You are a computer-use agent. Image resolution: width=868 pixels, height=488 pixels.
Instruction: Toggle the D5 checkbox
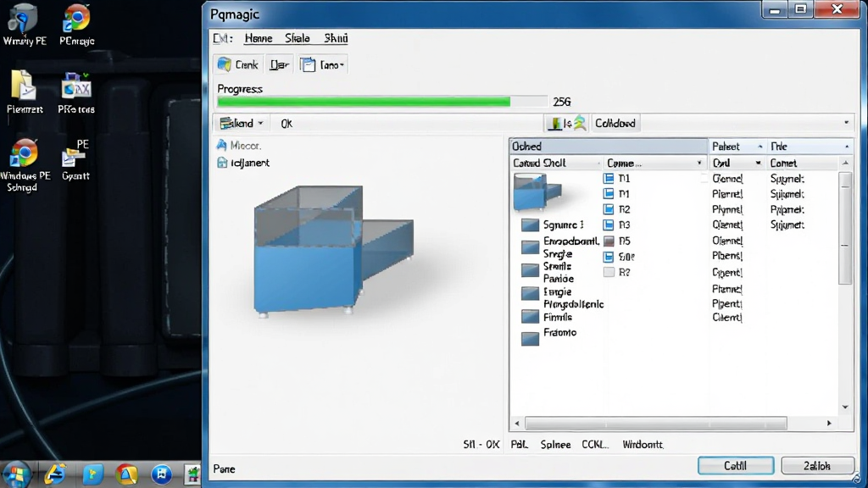pyautogui.click(x=609, y=241)
